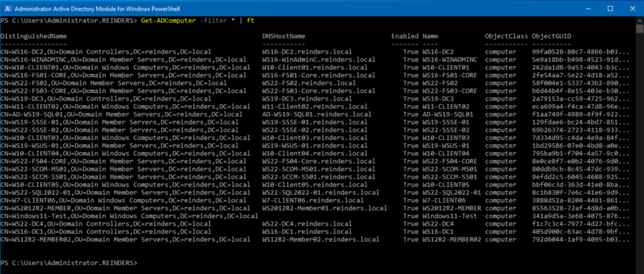Select WS2012R2-Member01.reinders.local host name
Viewport: 644px width, 274px height.
point(325,207)
